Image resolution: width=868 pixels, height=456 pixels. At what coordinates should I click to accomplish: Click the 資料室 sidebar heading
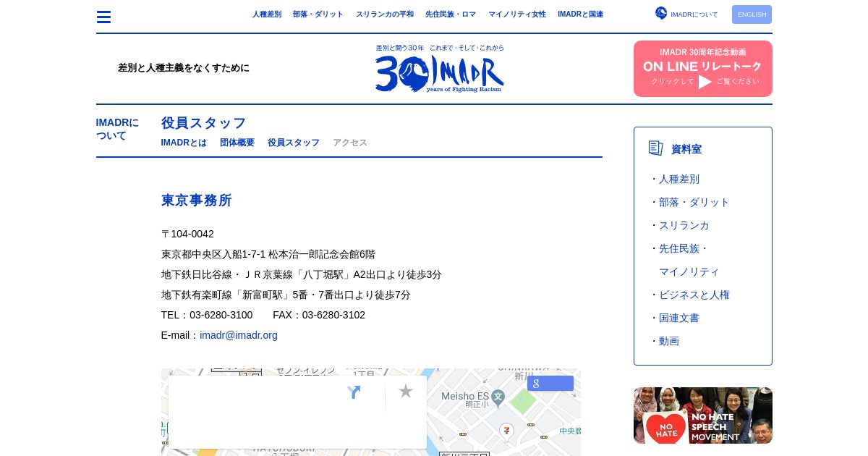(686, 149)
